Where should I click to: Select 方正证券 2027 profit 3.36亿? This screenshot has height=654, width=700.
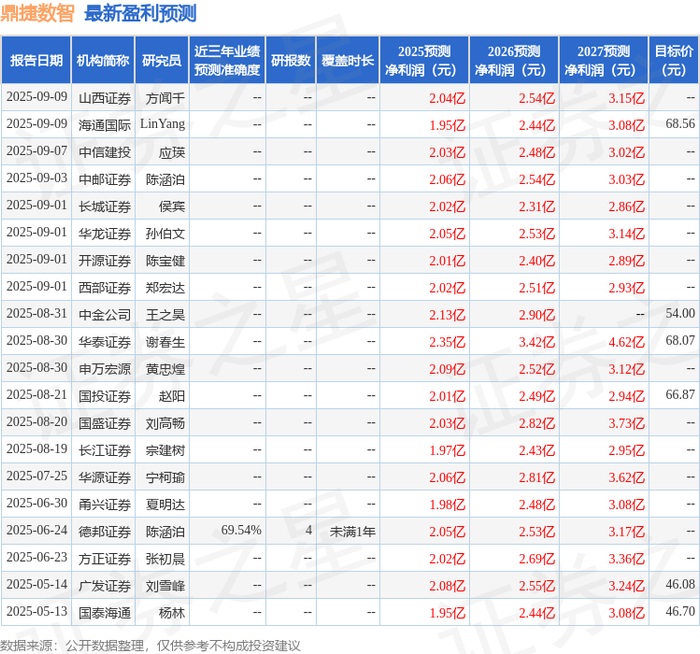(x=626, y=559)
